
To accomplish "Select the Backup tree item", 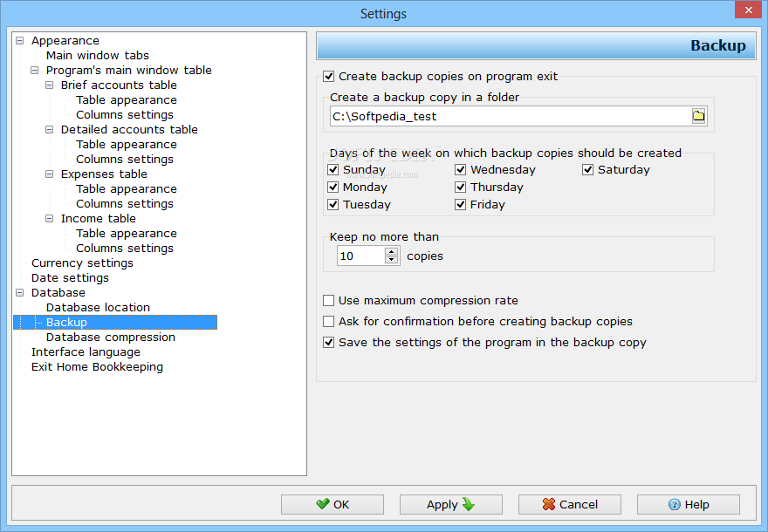I will point(66,322).
